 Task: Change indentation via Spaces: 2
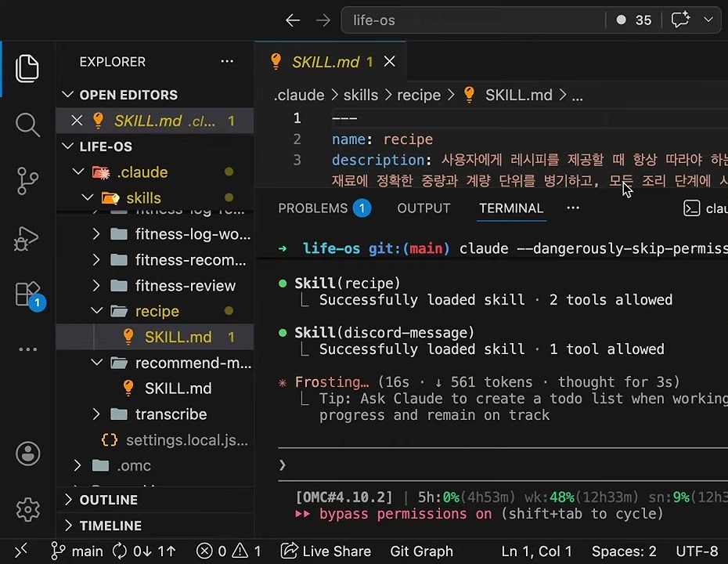coord(624,551)
